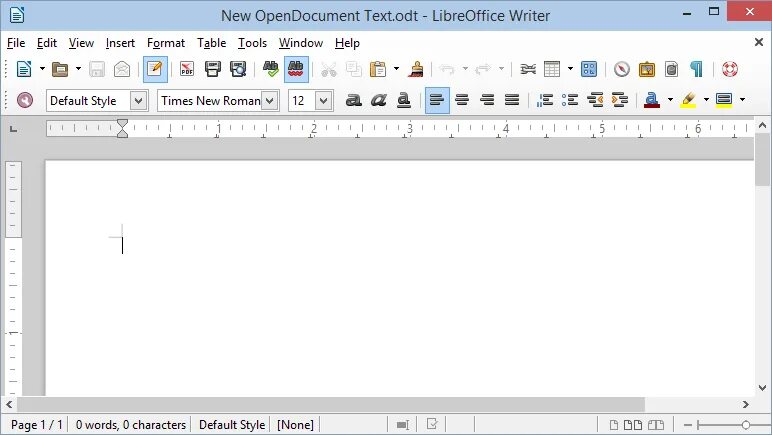Justify paragraph text
Image resolution: width=772 pixels, height=435 pixels.
[x=512, y=100]
